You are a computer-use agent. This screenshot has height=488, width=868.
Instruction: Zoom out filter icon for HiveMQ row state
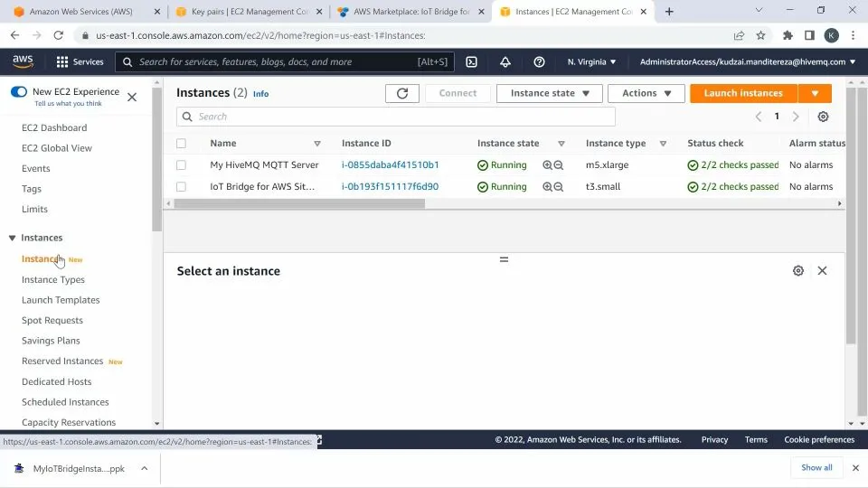(559, 164)
